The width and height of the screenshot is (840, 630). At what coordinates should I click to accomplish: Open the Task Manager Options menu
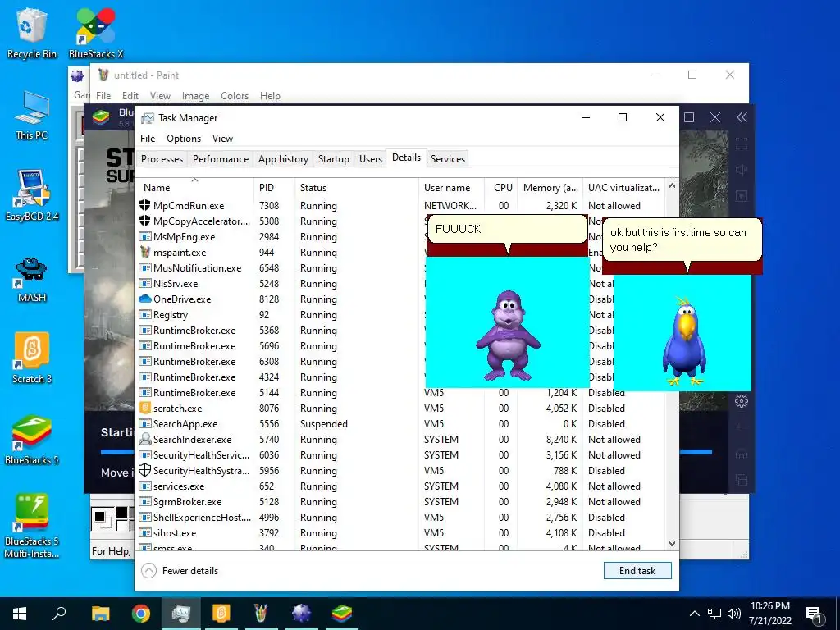(184, 138)
